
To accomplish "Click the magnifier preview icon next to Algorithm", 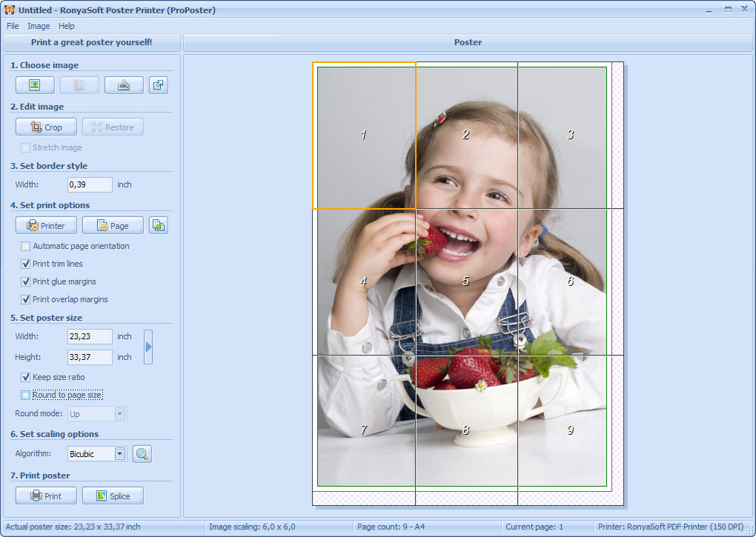I will click(x=142, y=454).
